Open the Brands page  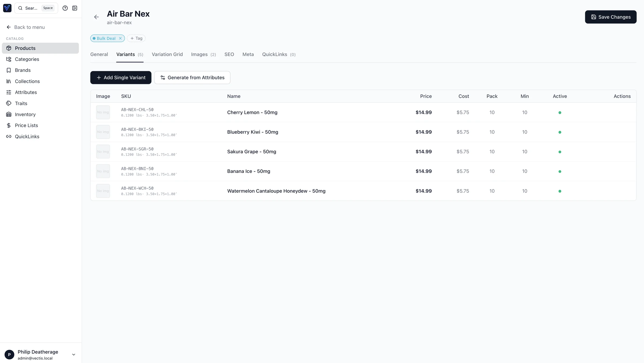click(x=23, y=70)
